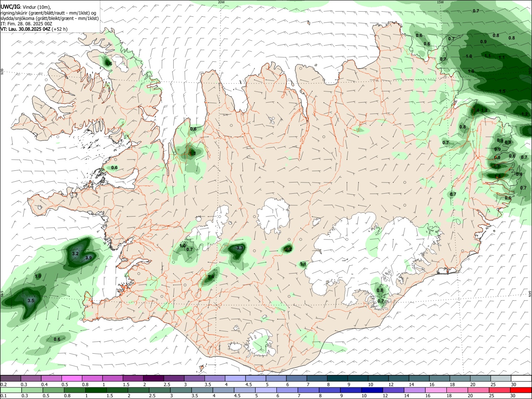Pick the bright red 30 swatch in rain legend
Screen dimensions: 532x399
point(521,390)
